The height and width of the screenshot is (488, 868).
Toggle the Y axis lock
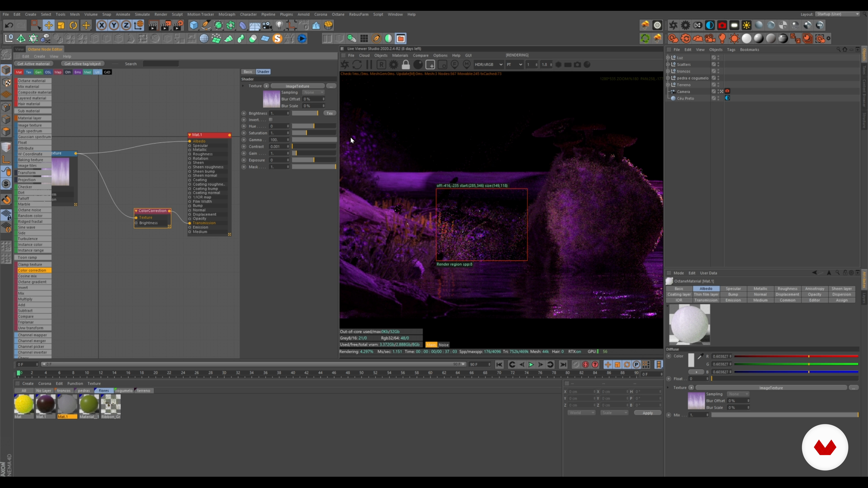coord(114,25)
